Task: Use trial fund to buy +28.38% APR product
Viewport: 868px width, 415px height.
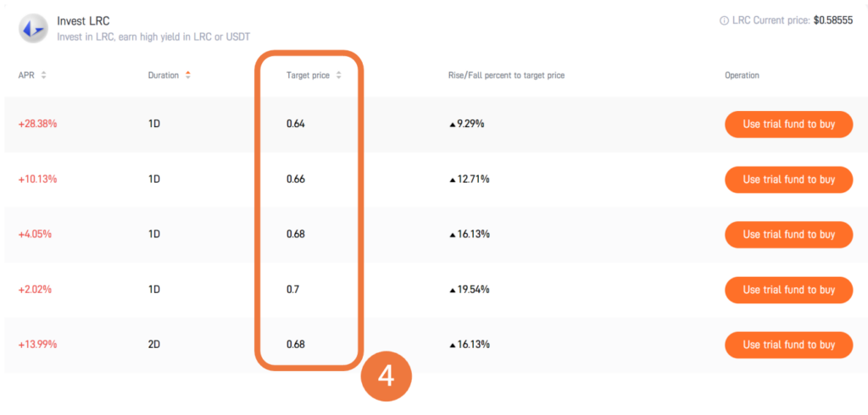Action: (x=788, y=125)
